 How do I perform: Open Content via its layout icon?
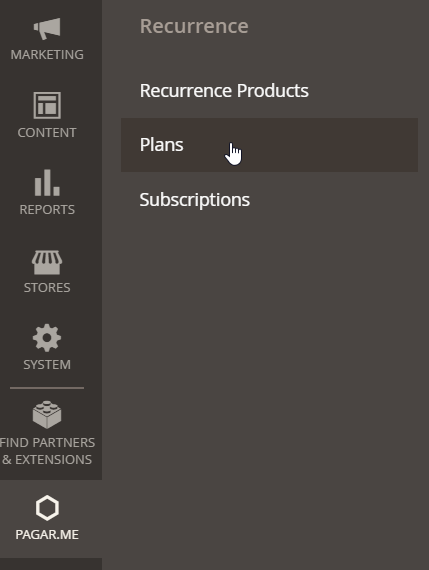pyautogui.click(x=47, y=105)
